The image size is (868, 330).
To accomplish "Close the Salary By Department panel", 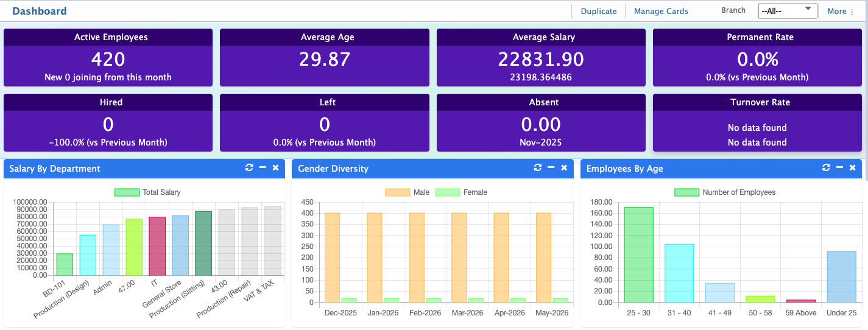I will (275, 168).
